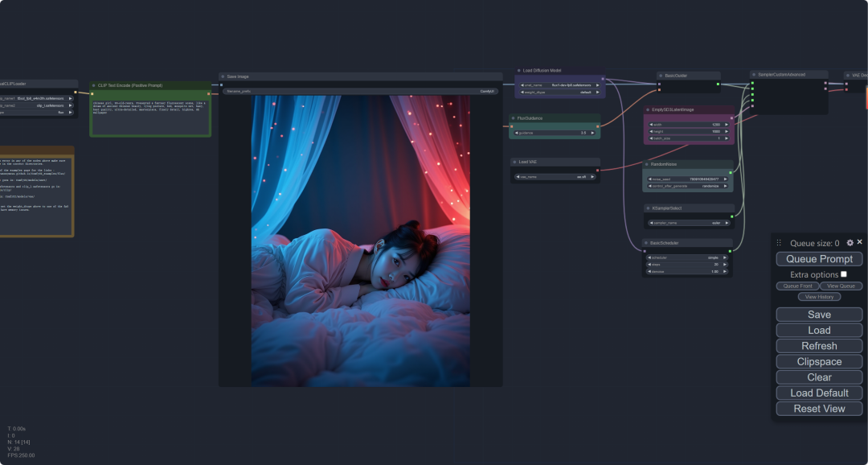Screen dimensions: 868x465
Task: Collapse the RandomNoise node dot
Action: point(646,164)
